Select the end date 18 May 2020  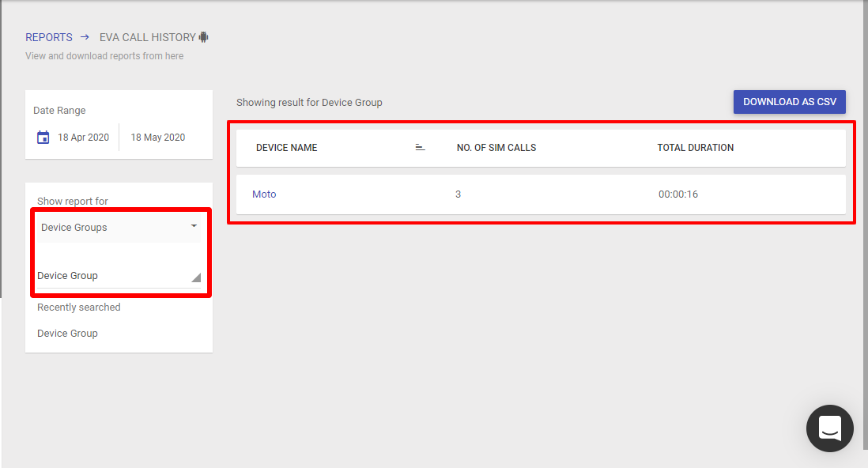tap(158, 138)
